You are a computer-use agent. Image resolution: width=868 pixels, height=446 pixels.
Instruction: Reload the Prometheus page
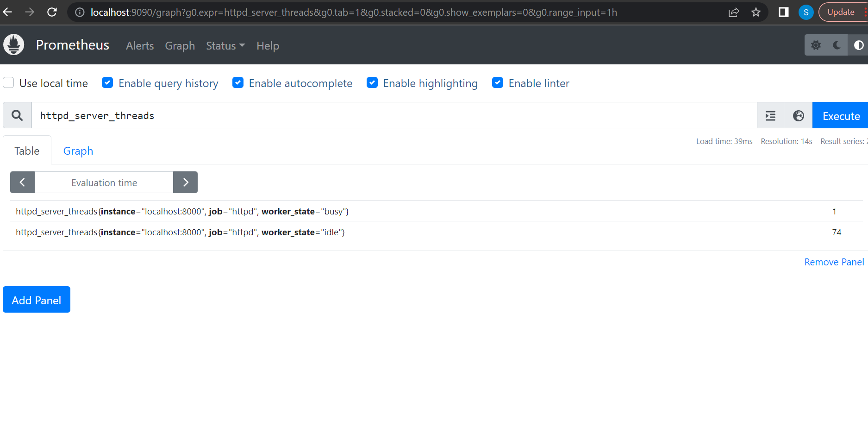click(x=52, y=12)
